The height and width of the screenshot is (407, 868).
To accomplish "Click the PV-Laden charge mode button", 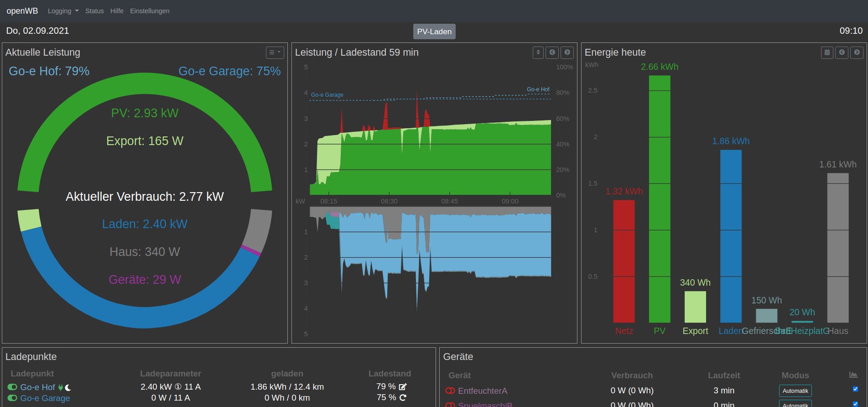I will [x=434, y=31].
